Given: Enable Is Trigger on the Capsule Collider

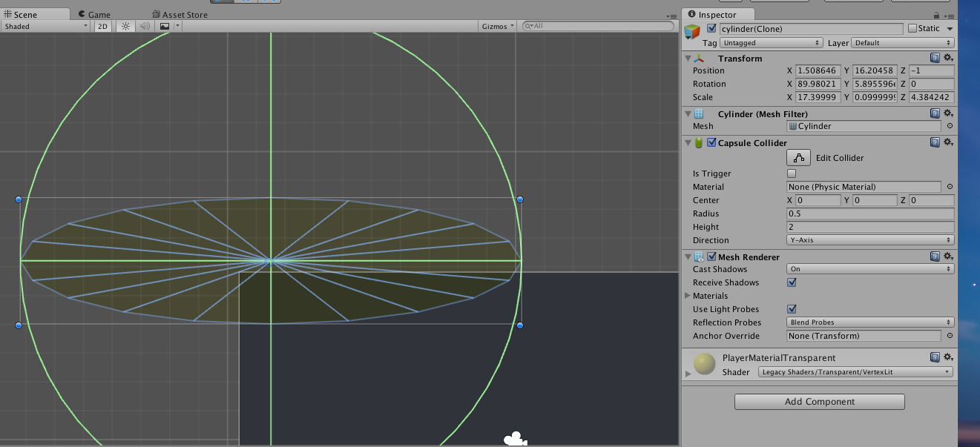Looking at the screenshot, I should 792,173.
